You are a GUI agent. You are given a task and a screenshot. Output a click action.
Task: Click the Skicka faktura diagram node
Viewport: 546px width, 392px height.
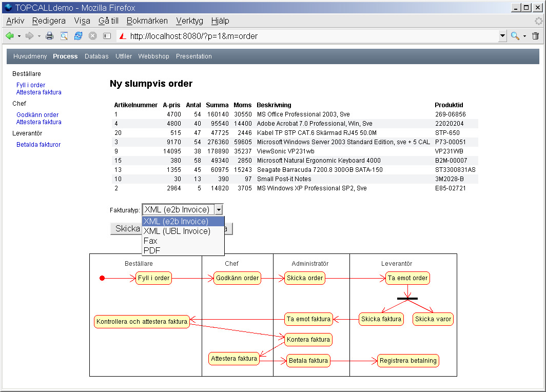pyautogui.click(x=381, y=319)
